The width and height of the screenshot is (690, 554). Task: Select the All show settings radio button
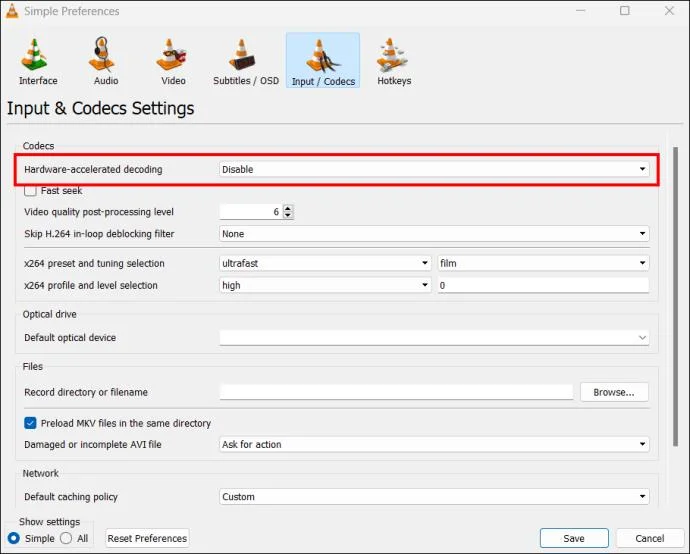tap(66, 538)
